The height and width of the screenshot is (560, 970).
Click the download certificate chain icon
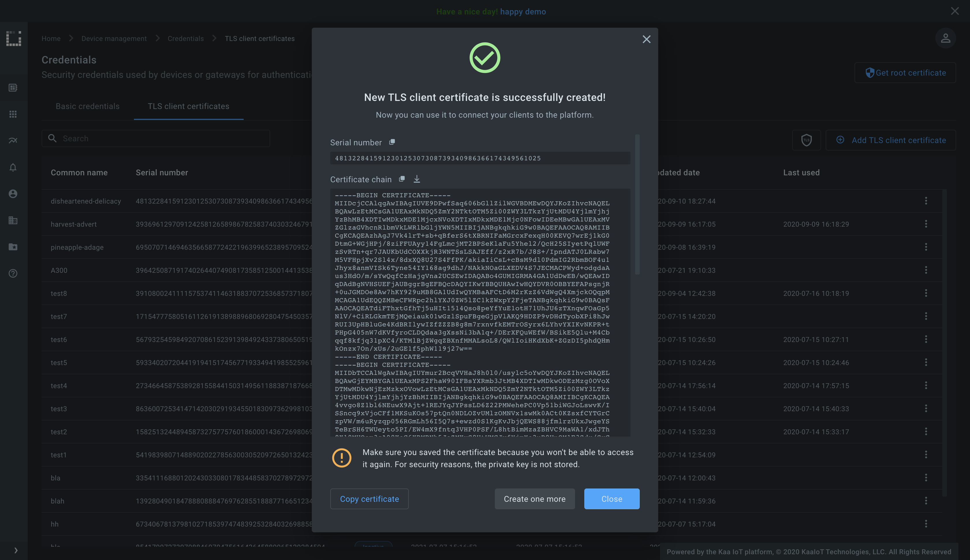(x=416, y=179)
